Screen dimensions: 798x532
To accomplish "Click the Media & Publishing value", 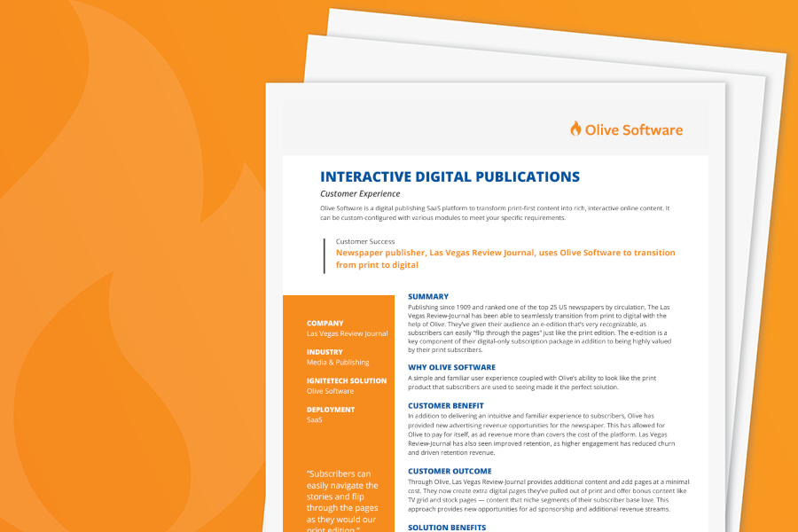I will point(338,363).
